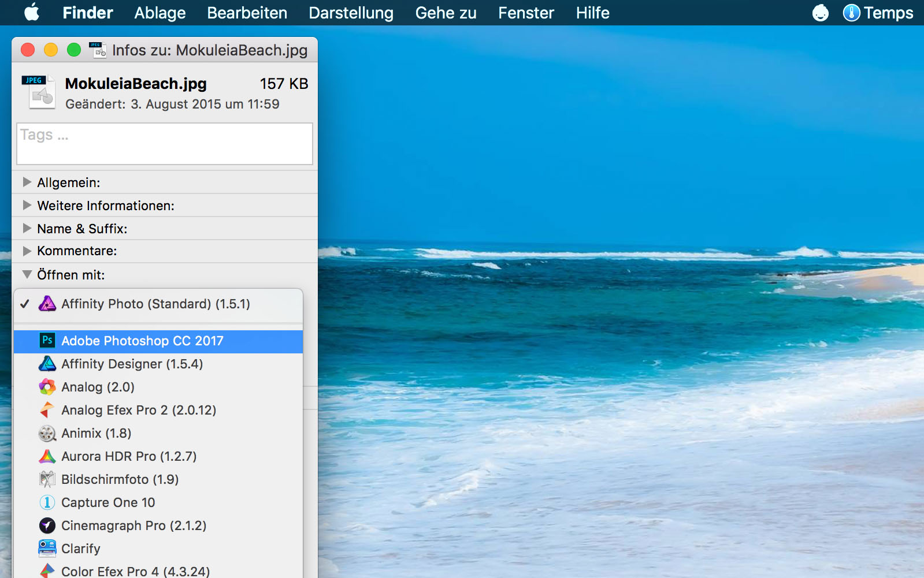Click the Adobe Photoshop CC 2017 icon
This screenshot has width=924, height=578.
click(x=47, y=341)
